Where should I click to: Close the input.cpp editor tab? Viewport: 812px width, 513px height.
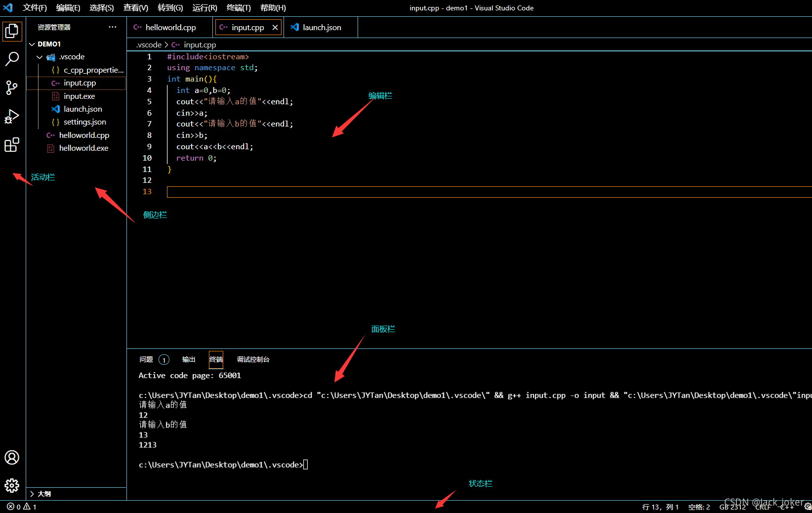pyautogui.click(x=275, y=28)
